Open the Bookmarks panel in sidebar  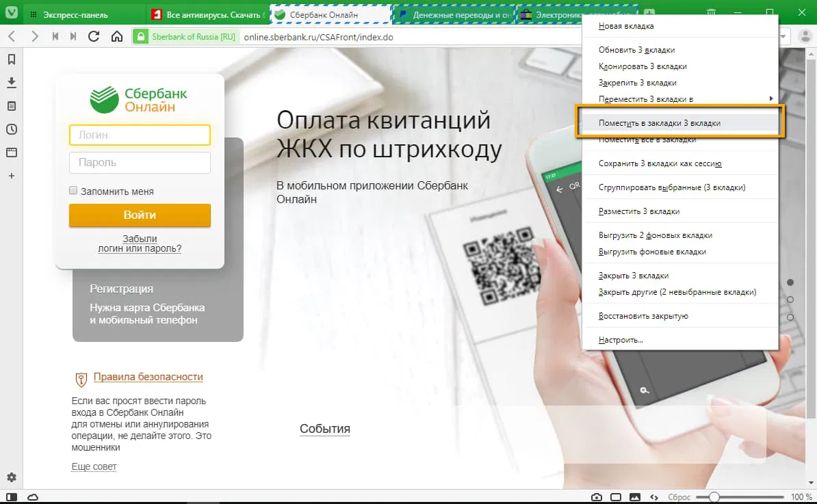pos(12,59)
